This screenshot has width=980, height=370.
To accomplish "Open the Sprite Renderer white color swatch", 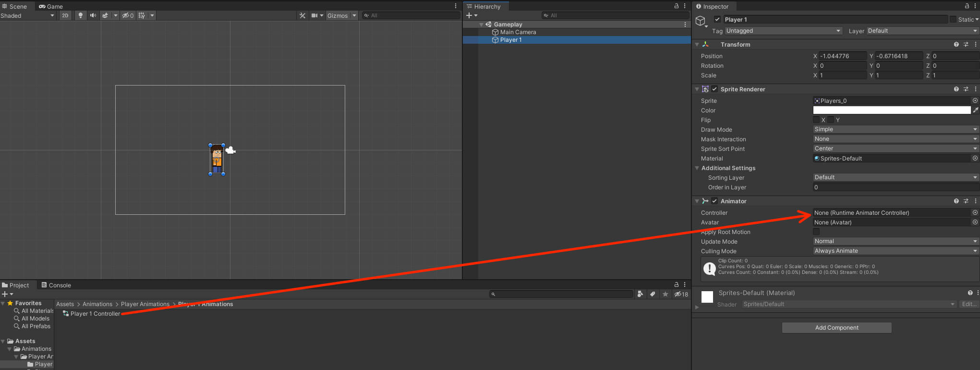I will pyautogui.click(x=892, y=110).
